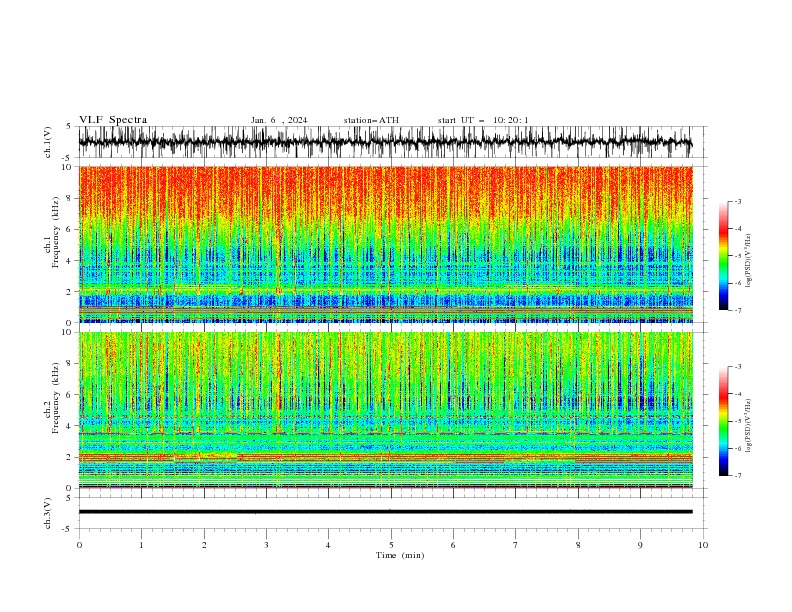Click the "-3" tick on ch.2 color bar
Screen dimensions: 792x612
(738, 367)
